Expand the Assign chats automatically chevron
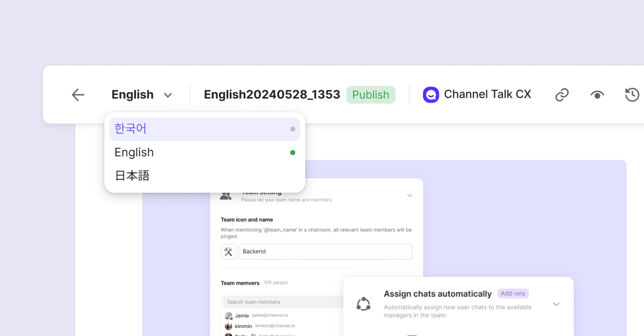The height and width of the screenshot is (336, 644). (556, 304)
